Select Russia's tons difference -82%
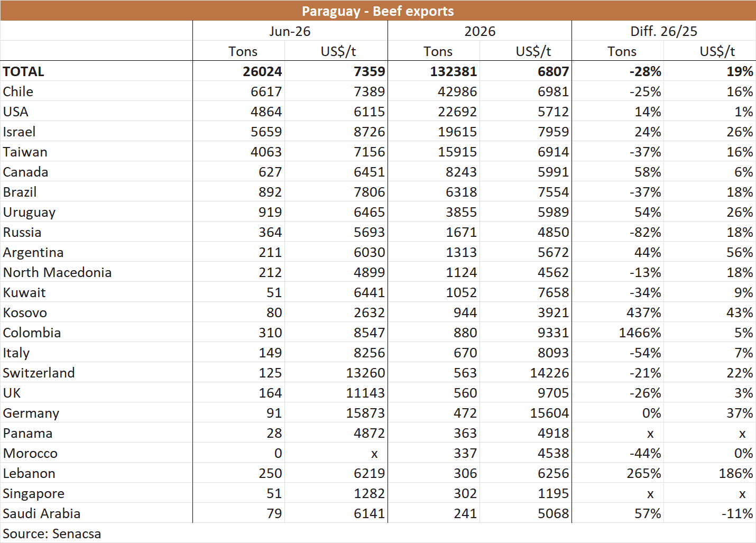756x543 pixels. pyautogui.click(x=645, y=232)
